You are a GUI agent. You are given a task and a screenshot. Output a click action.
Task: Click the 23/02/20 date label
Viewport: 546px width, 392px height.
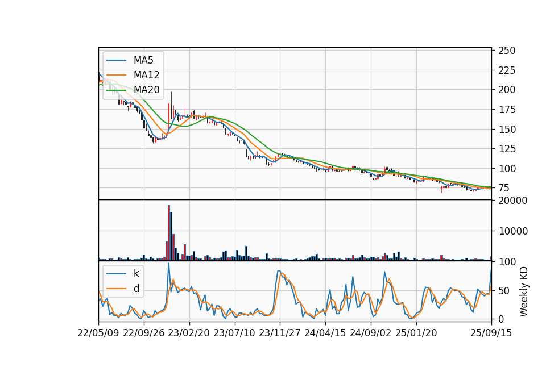click(x=189, y=333)
